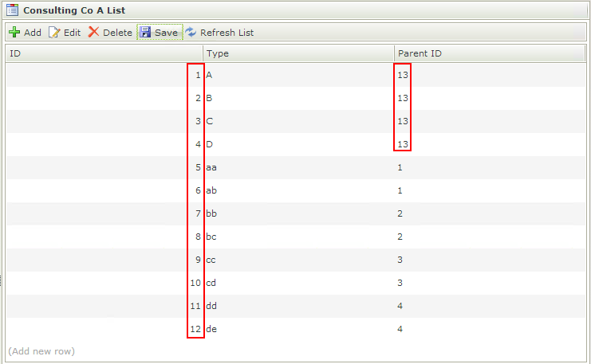Viewport: 591px width, 364px height.
Task: Click Parent ID '3' in row cc
Action: 400,260
